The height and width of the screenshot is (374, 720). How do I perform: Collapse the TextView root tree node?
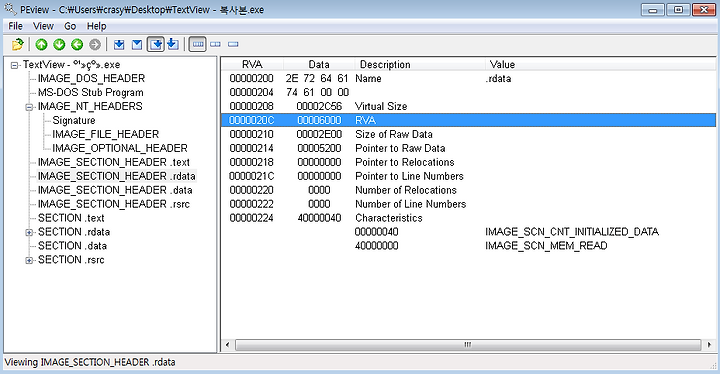[14, 65]
